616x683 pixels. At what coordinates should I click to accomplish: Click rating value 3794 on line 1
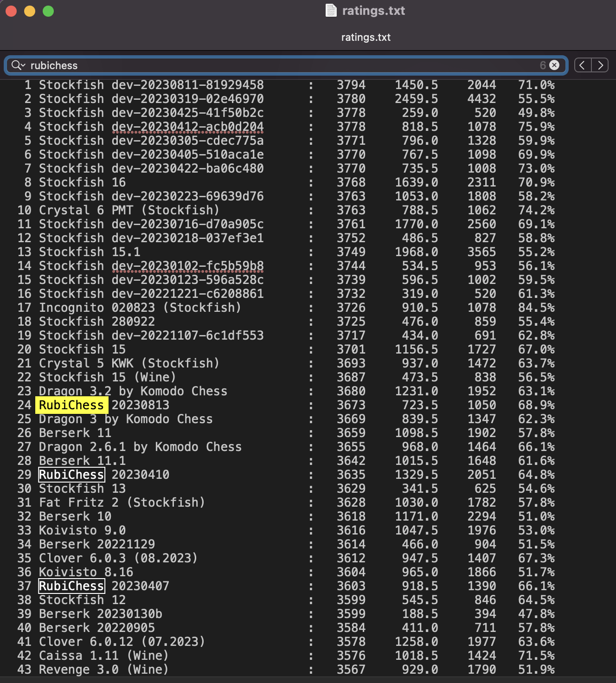(x=351, y=85)
